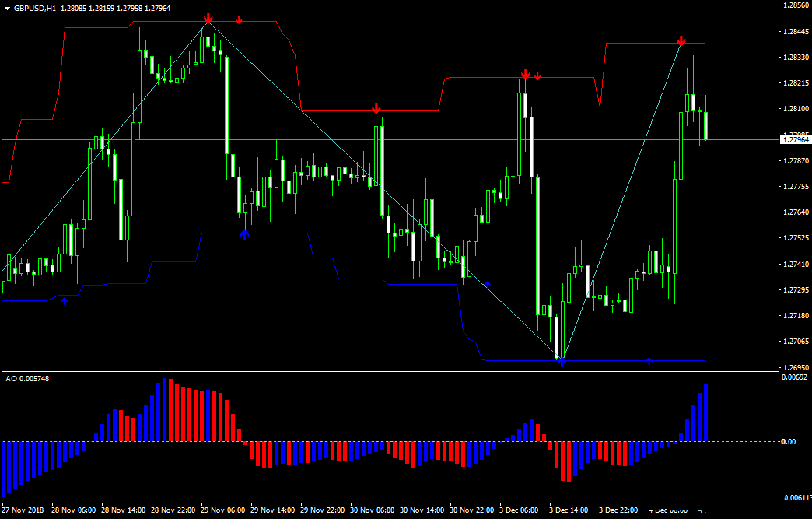Click the large blue arrow at the lowest chart low
This screenshot has width=812, height=519.
pos(562,361)
